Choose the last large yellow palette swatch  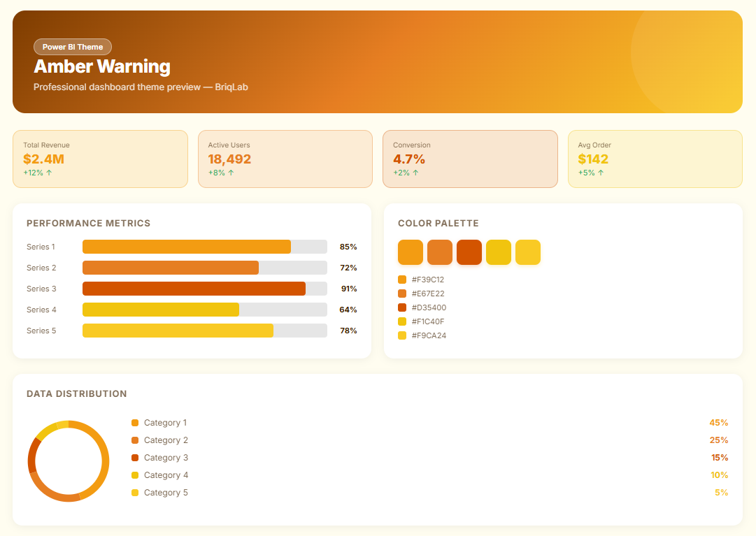[x=528, y=252]
